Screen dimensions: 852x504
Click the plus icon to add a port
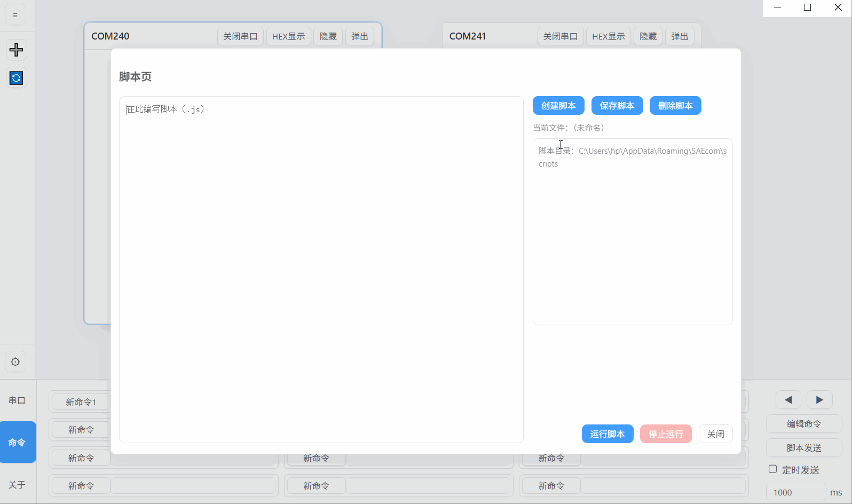16,50
